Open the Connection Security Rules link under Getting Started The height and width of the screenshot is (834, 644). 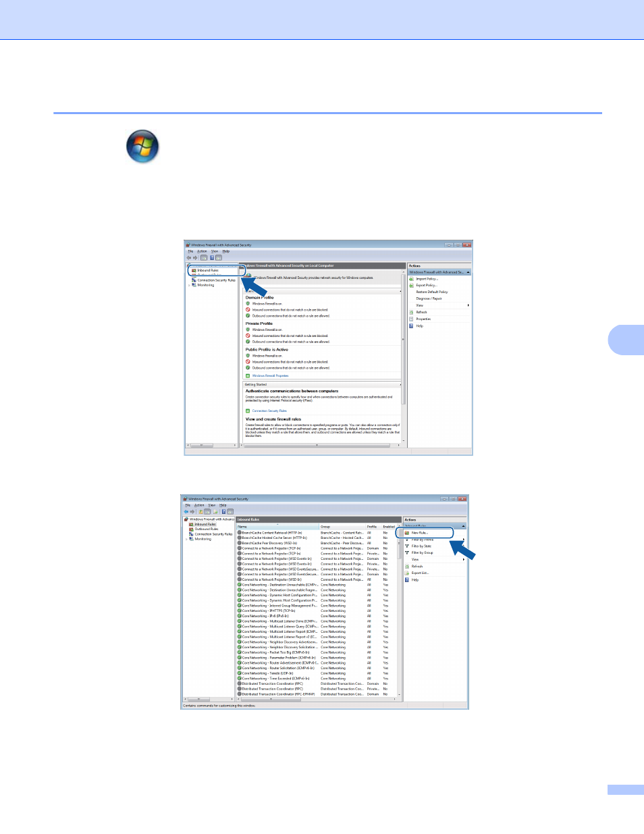(269, 411)
